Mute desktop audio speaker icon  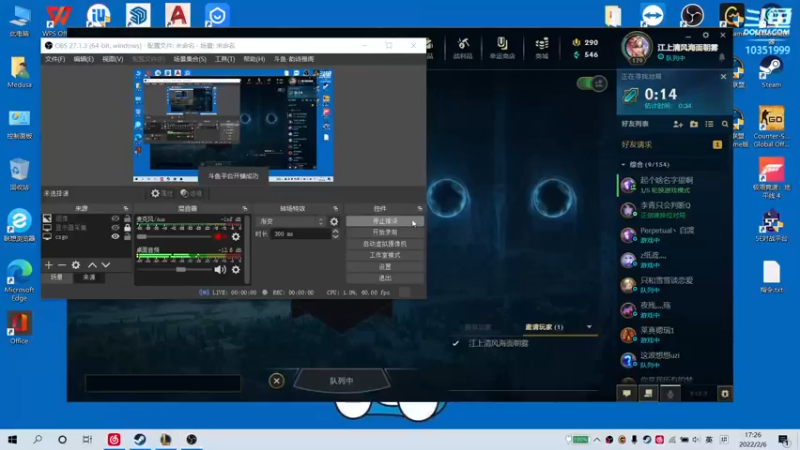pyautogui.click(x=220, y=269)
